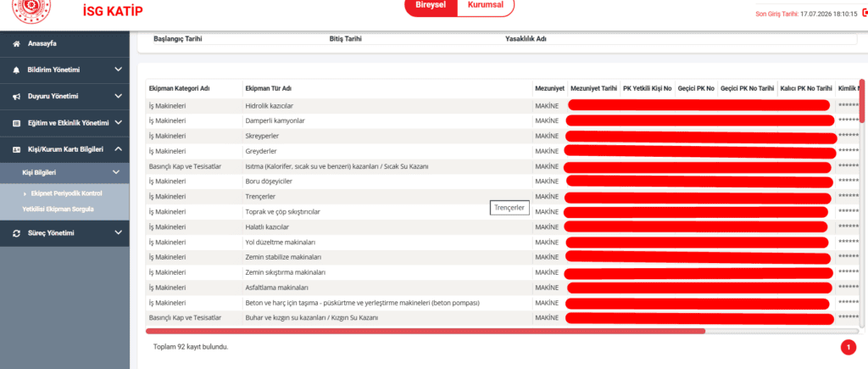The image size is (868, 369).
Task: Click the Damperli kamyonlar row
Action: tap(503, 120)
